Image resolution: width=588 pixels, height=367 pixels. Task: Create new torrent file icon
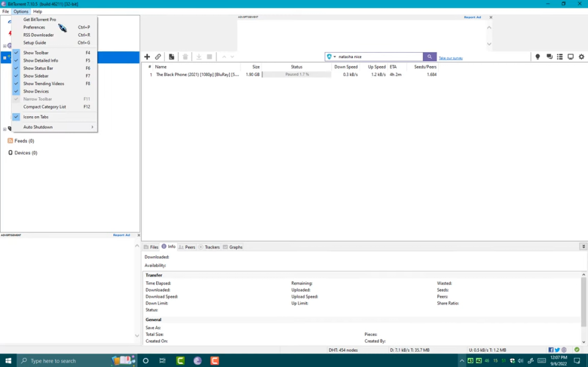(171, 57)
